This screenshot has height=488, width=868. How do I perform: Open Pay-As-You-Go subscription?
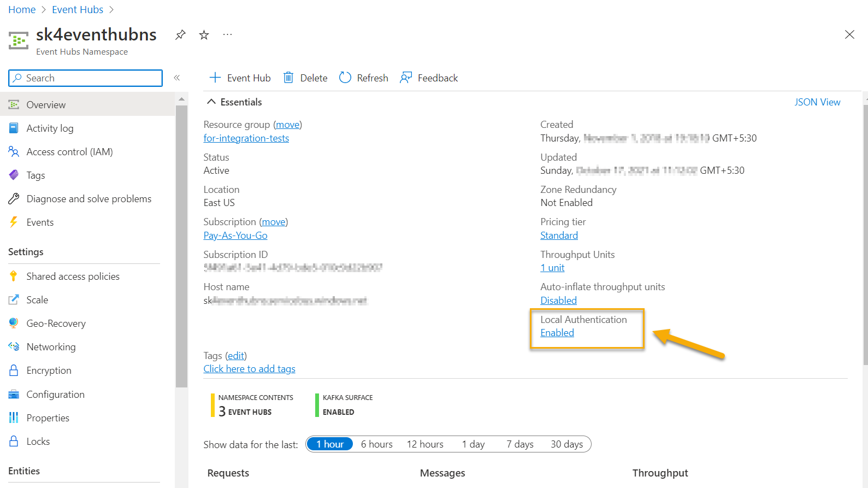pos(235,236)
